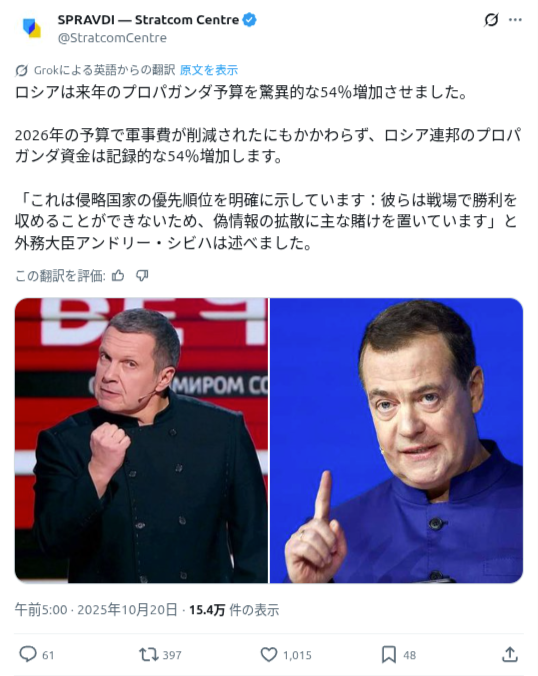Open the right photo with the blue background

click(397, 441)
